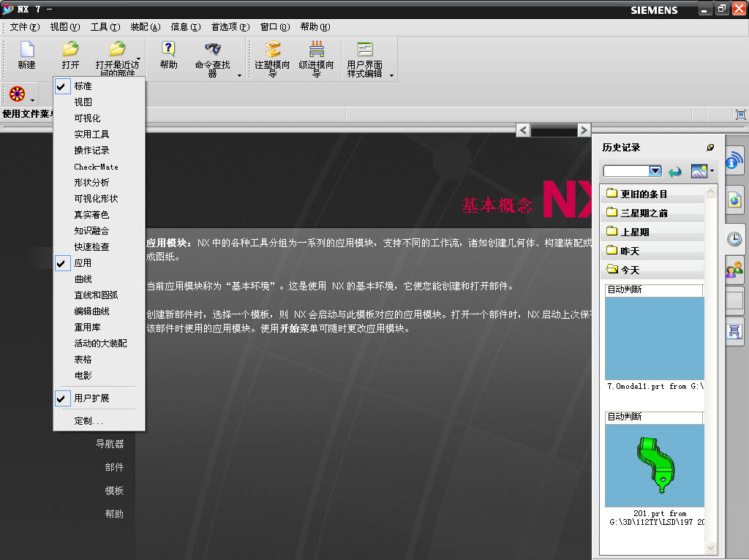
Task: Open the 工具(T) menu
Action: point(105,27)
